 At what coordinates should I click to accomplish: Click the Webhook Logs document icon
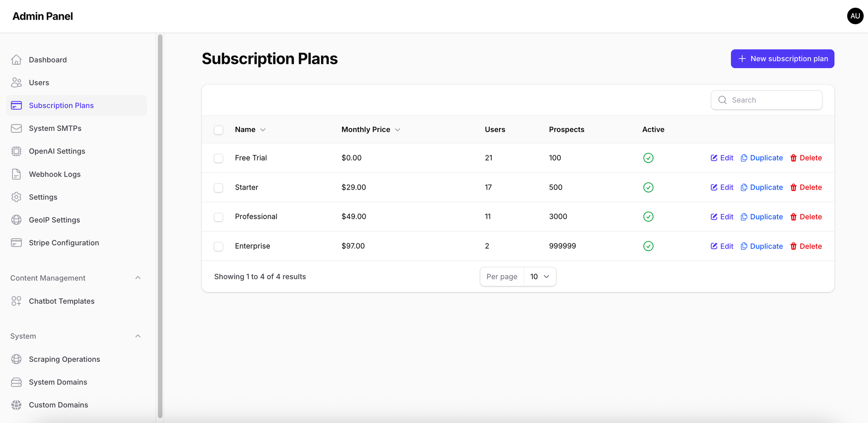[16, 174]
